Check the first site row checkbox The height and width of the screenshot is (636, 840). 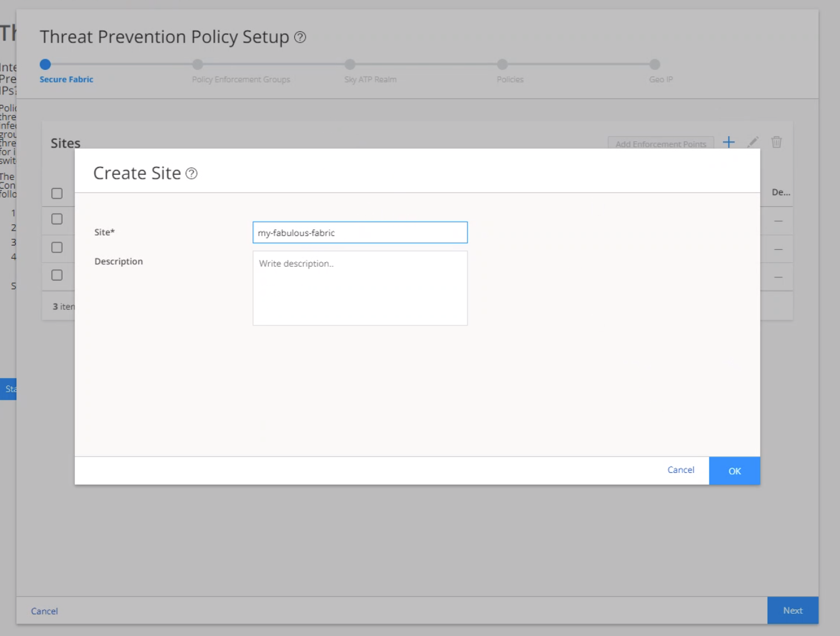tap(57, 219)
